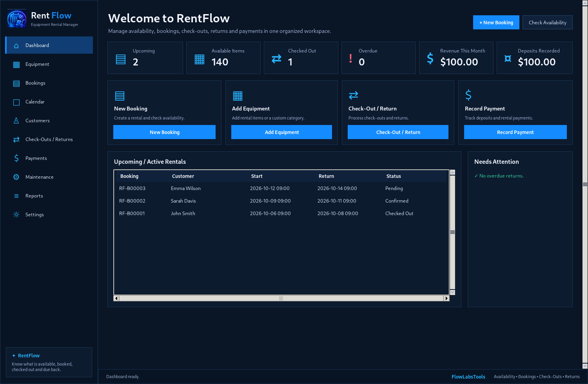Click the Upcoming stat card list icon
This screenshot has height=384, width=588.
121,59
